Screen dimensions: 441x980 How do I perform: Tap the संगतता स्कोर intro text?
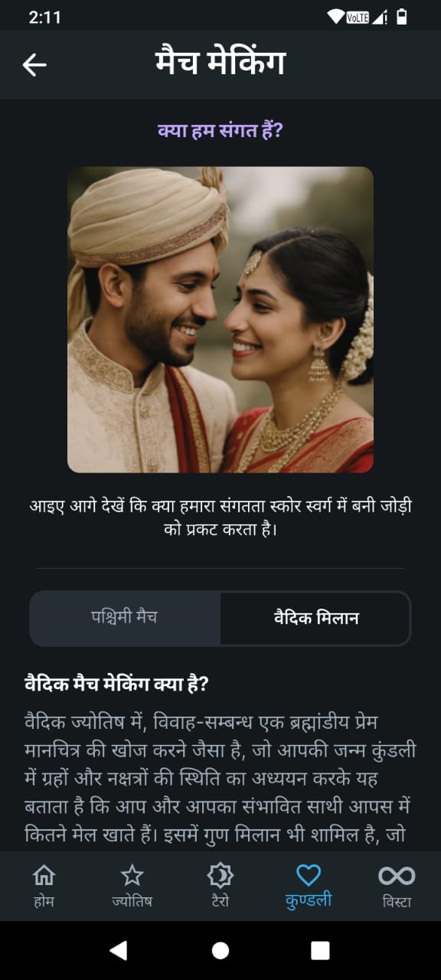(220, 518)
